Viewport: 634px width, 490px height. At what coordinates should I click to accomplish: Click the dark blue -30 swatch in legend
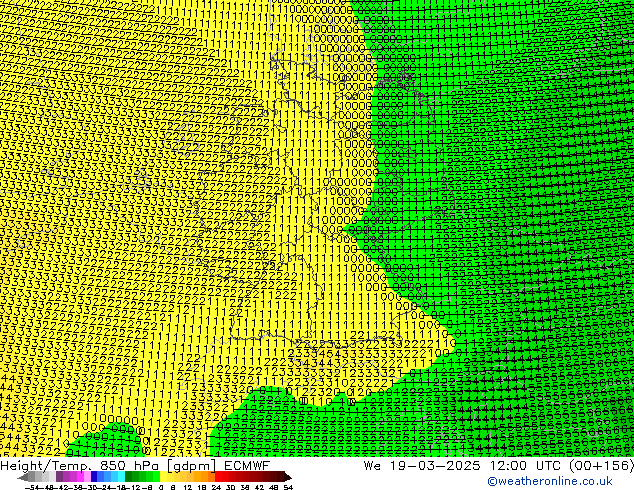[x=94, y=477]
